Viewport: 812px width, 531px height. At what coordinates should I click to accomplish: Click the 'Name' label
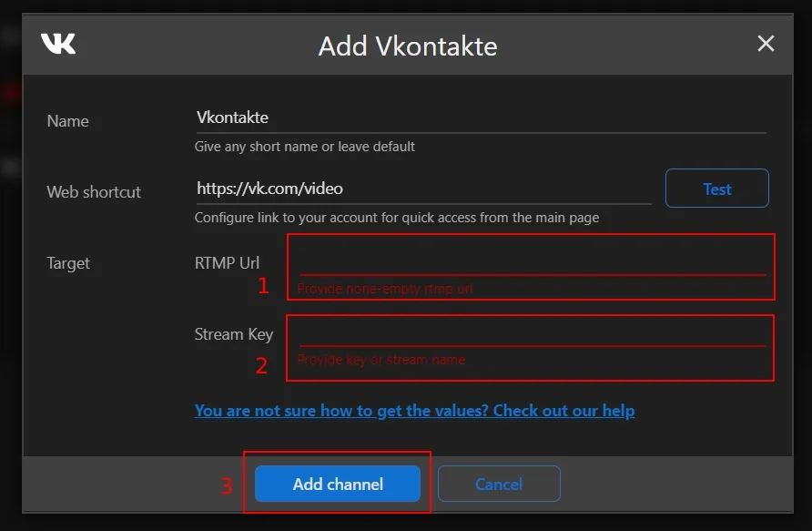point(68,121)
